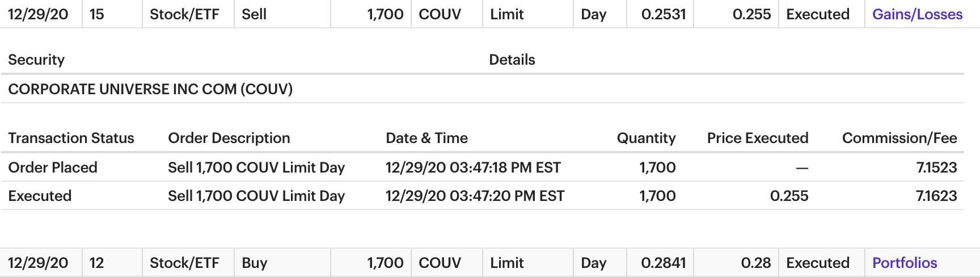Click the Date & Time column header
980x277 pixels.
426,138
